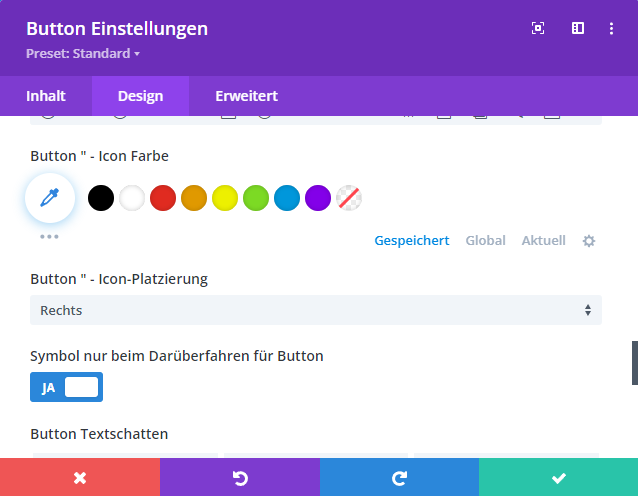Choose the transparent color swatch
The width and height of the screenshot is (638, 496).
coord(348,198)
